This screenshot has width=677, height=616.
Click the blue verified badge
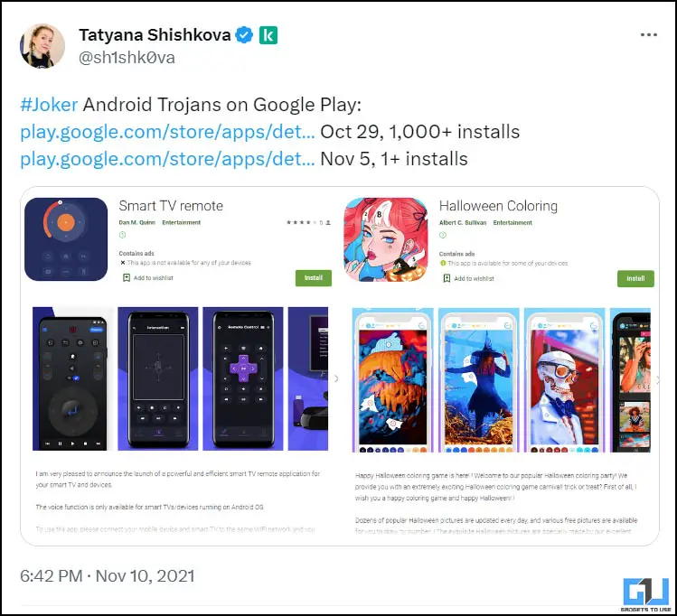click(x=244, y=35)
